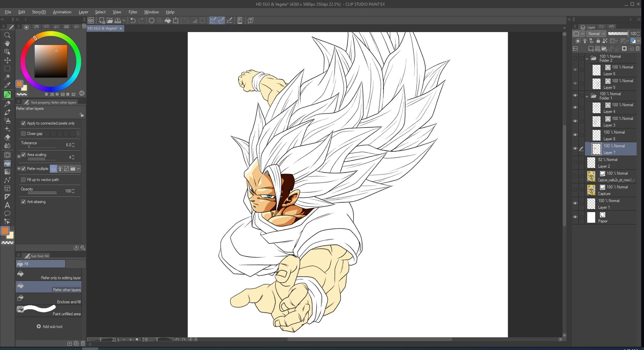Toggle Snap to Ruler icon
Viewport: 644px width, 350px height.
click(213, 20)
